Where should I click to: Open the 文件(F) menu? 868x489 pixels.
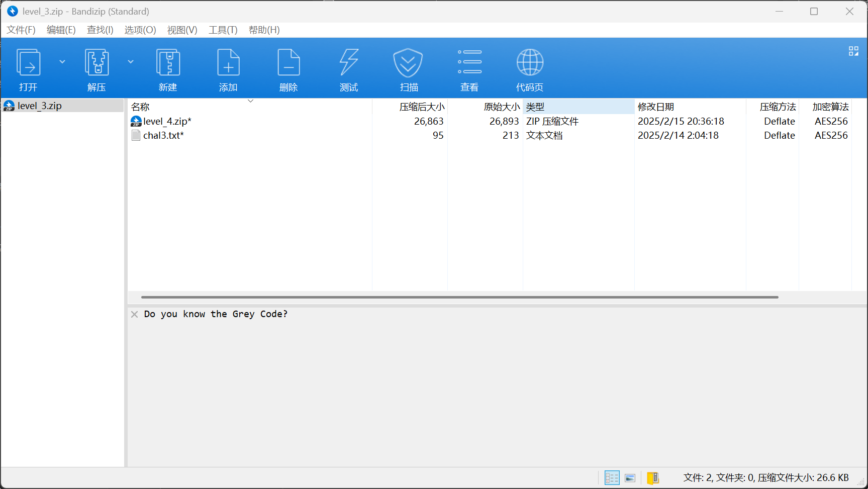[21, 30]
